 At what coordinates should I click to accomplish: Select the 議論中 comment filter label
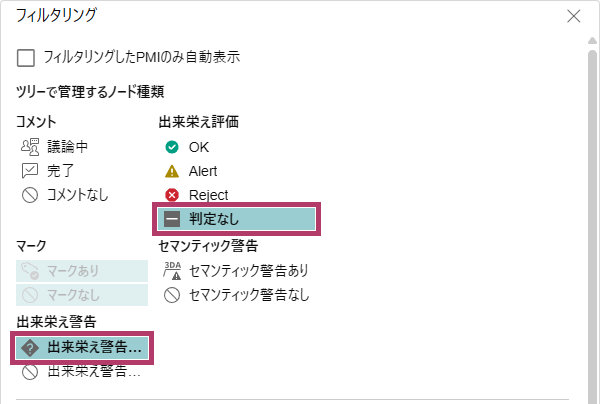point(68,146)
